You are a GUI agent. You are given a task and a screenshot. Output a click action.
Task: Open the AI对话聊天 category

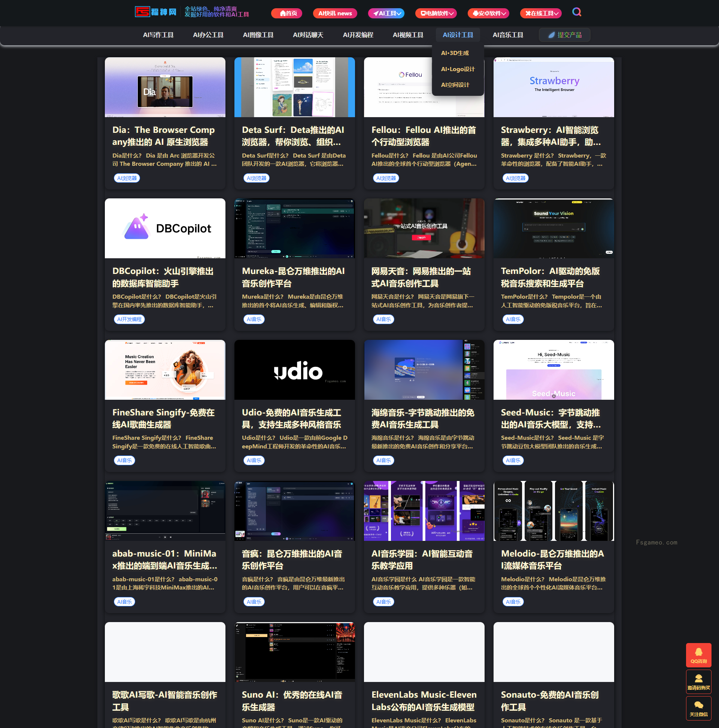(x=308, y=35)
